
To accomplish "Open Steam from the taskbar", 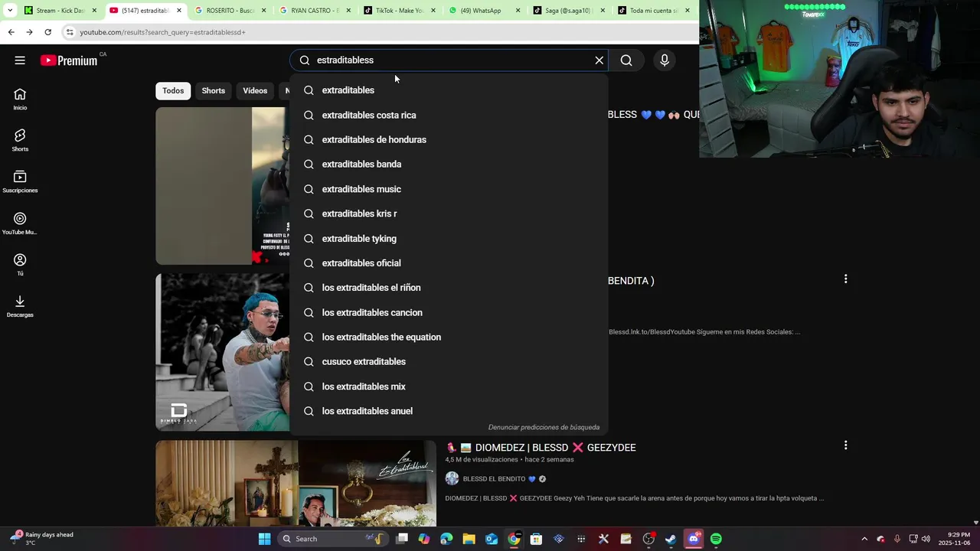I will (671, 539).
